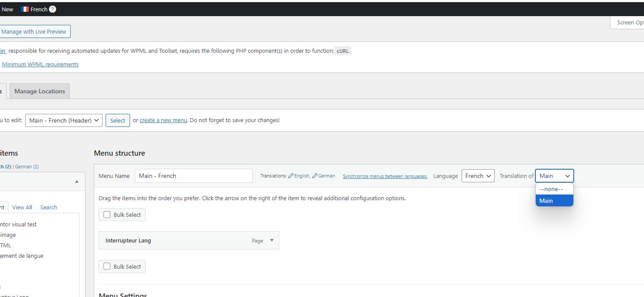Click the pencil icon next to German translation

coord(315,176)
